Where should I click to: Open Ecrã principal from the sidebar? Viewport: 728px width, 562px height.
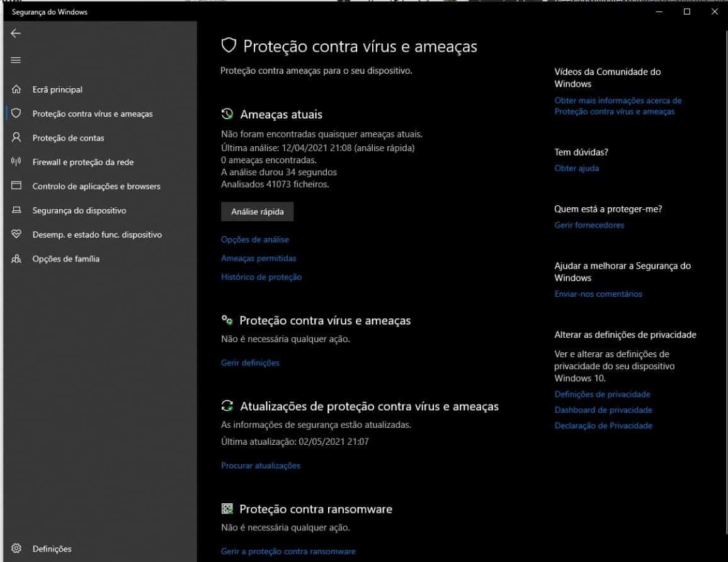tap(57, 89)
